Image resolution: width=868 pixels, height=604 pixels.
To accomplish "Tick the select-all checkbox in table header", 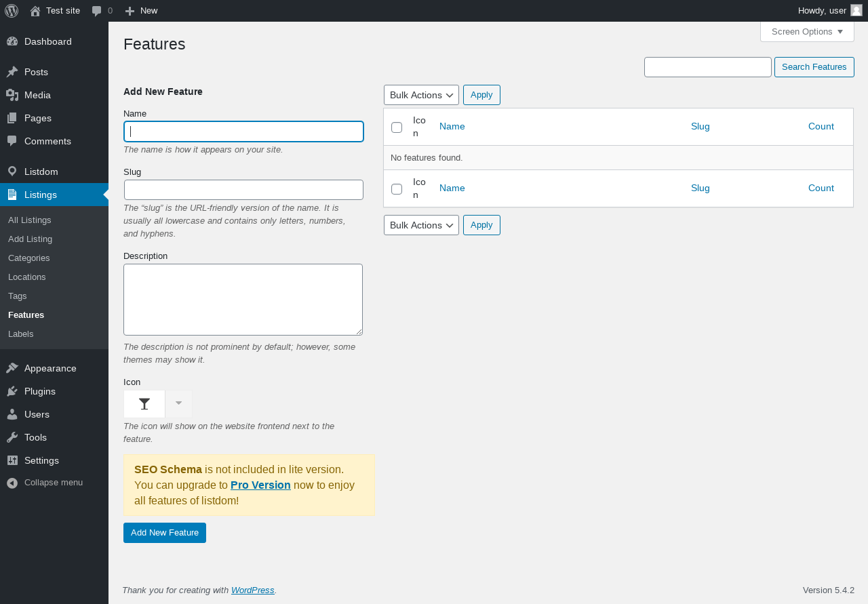I will point(397,127).
